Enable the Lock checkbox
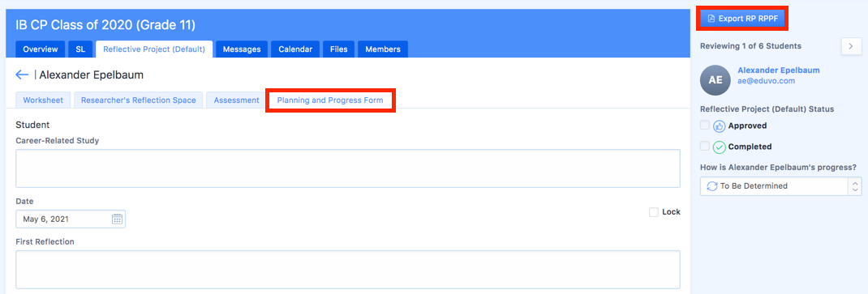This screenshot has width=868, height=294. (x=654, y=211)
